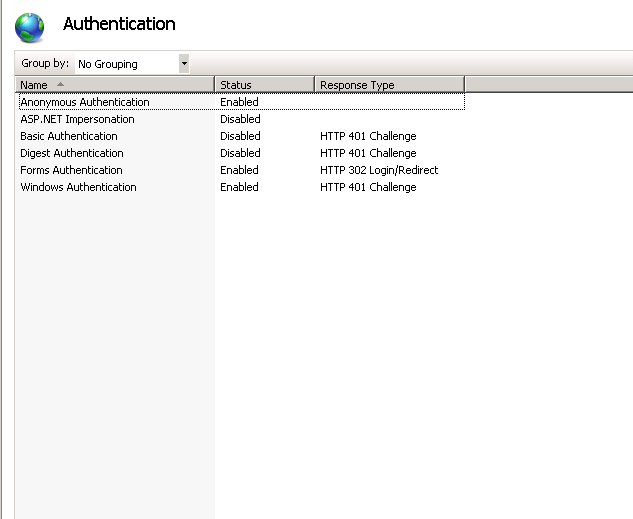The image size is (633, 519).
Task: Select Windows Authentication entry
Action: pos(78,187)
